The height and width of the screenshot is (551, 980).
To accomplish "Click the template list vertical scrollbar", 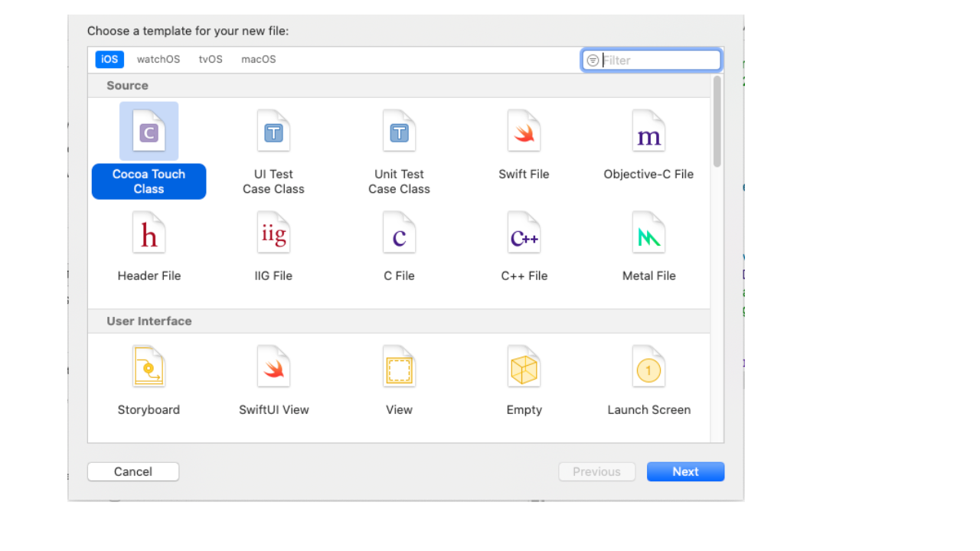I will tap(717, 122).
